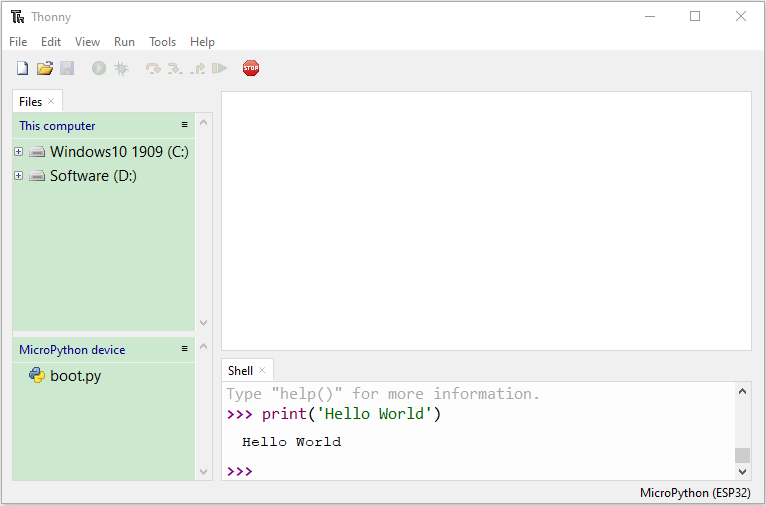766x506 pixels.
Task: Click the MicroPython (ESP32) interpreter status label
Action: point(695,492)
